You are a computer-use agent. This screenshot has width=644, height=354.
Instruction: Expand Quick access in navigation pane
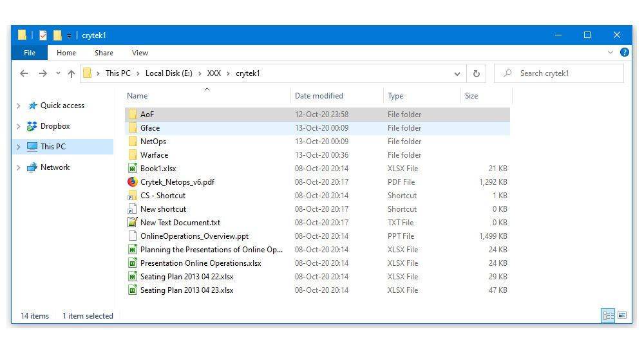pos(19,106)
